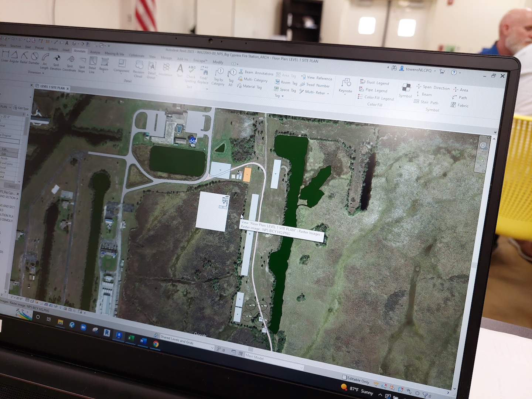Switch to the Analyze ribbon tab
The width and height of the screenshot is (532, 399).
tap(95, 52)
